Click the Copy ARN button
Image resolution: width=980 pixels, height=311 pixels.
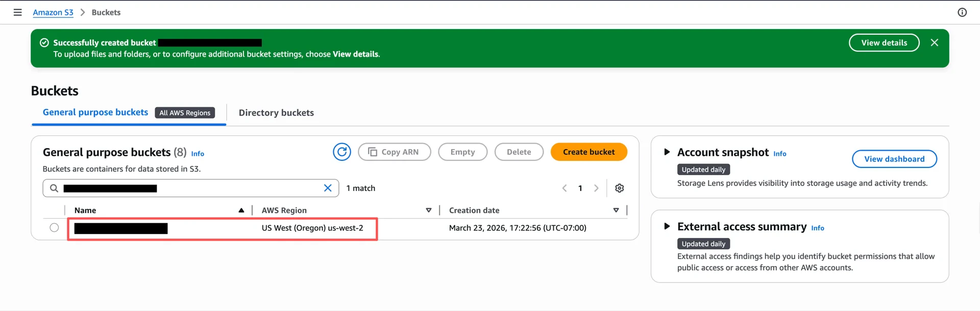coord(395,152)
